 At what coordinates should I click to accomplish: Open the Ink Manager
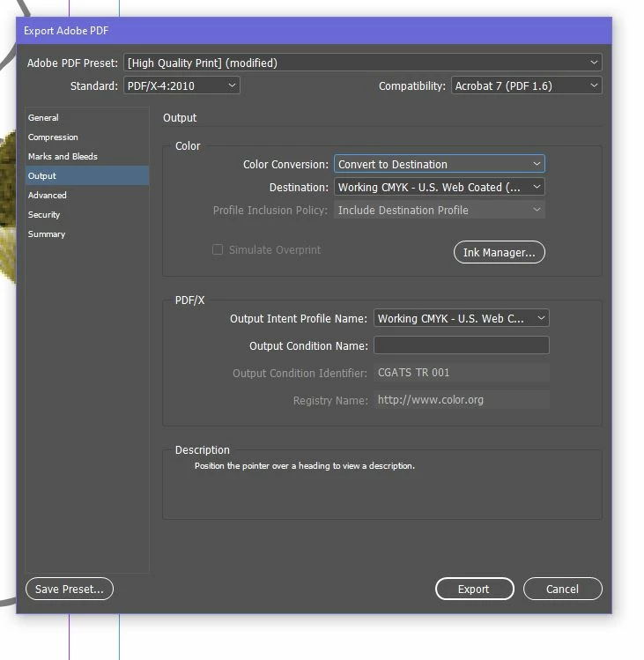(x=500, y=252)
